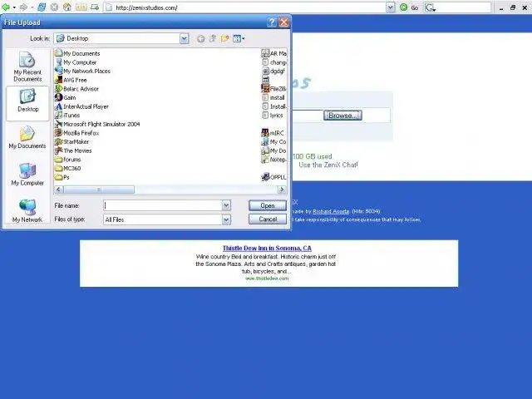Click the help question-mark button on File Upload
The height and width of the screenshot is (399, 532).
point(272,22)
